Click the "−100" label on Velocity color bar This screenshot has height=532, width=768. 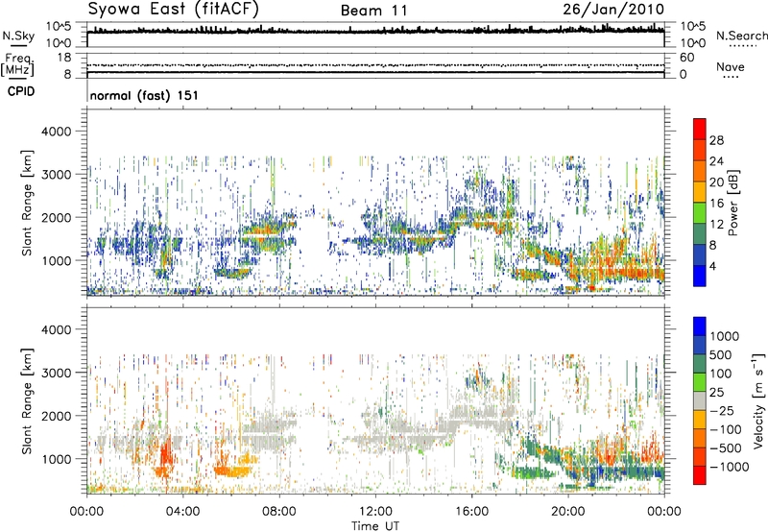click(726, 429)
